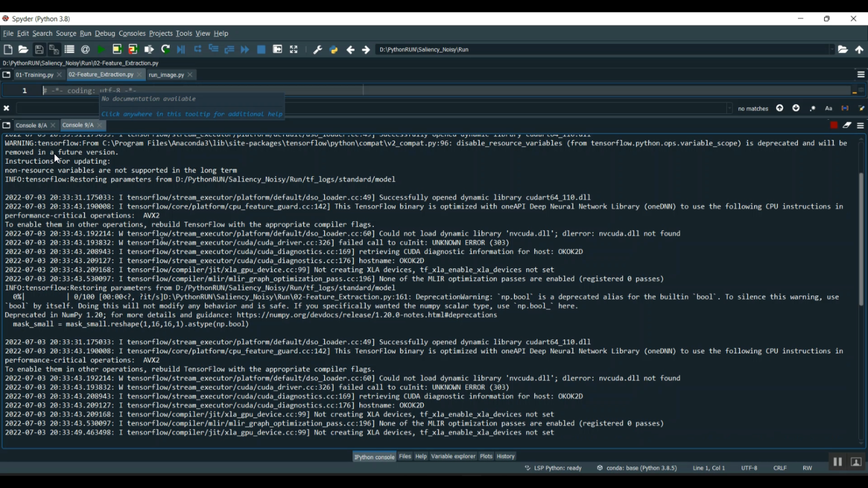Open the PYTHONPATH manager Python icon
Image resolution: width=868 pixels, height=488 pixels.
point(334,50)
